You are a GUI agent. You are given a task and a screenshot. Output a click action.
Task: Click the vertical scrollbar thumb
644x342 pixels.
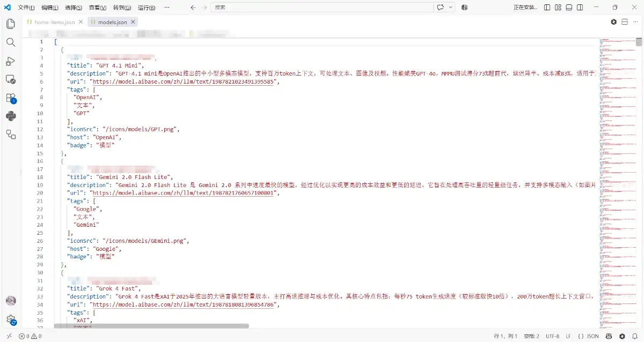click(639, 42)
